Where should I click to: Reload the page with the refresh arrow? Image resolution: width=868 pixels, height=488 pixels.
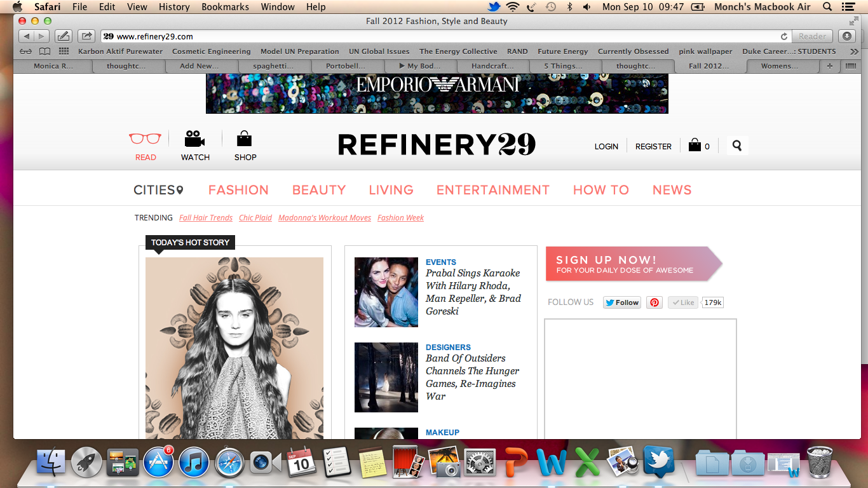(784, 36)
